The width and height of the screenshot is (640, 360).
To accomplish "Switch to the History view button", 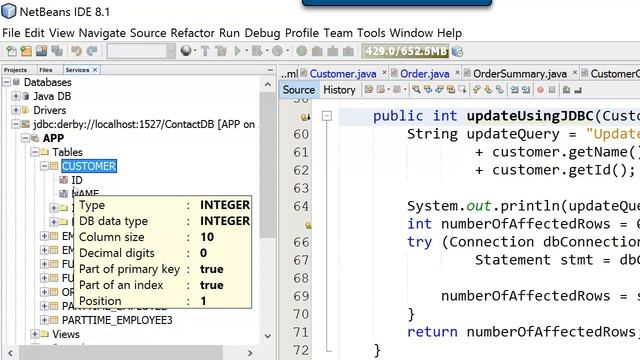I will (339, 90).
